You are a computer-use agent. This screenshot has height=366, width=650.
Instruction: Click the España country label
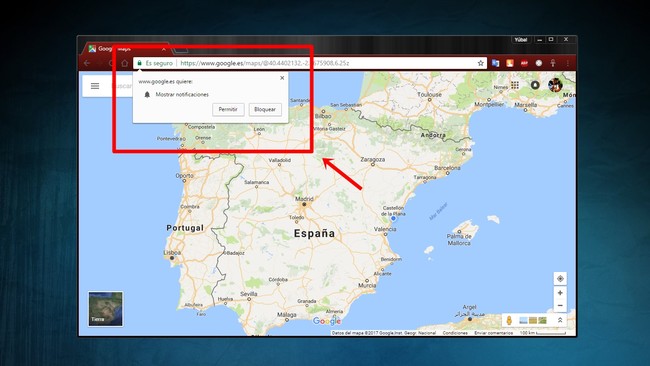point(314,233)
